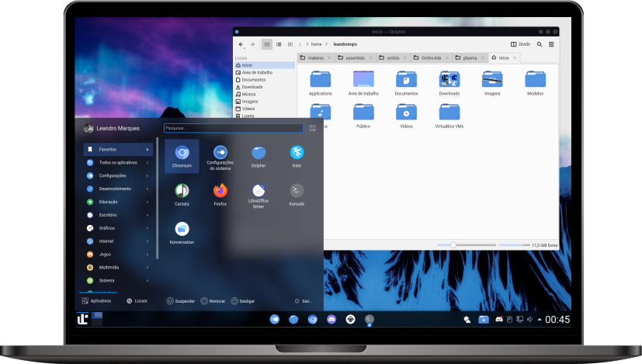The image size is (642, 364).
Task: Open Firefox from the launcher
Action: [x=220, y=194]
